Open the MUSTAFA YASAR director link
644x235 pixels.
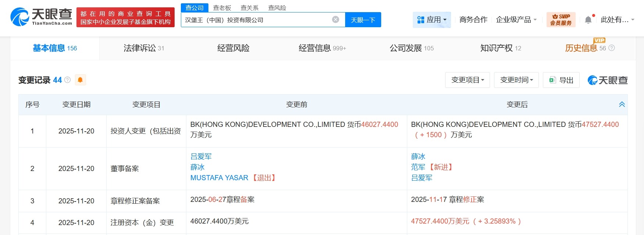[219, 178]
